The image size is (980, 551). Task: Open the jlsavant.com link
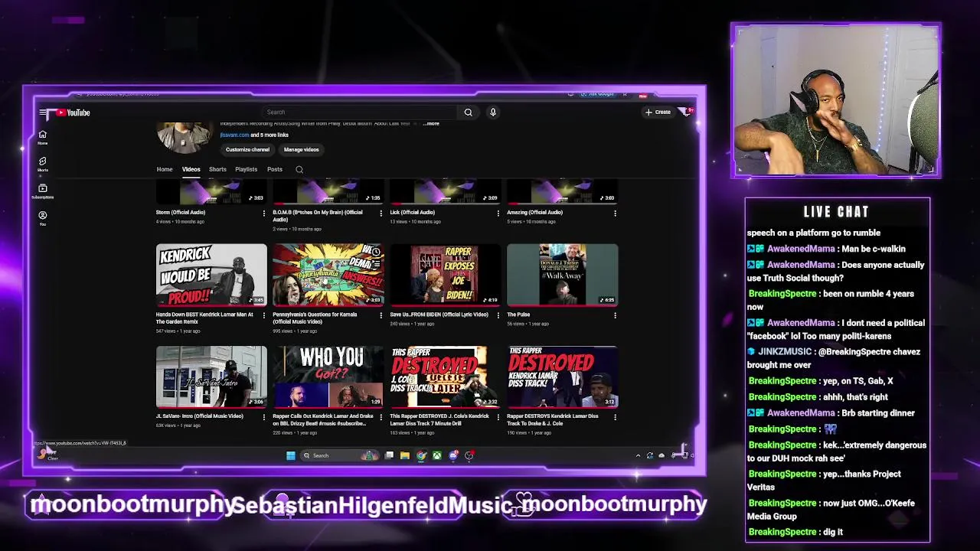click(234, 135)
